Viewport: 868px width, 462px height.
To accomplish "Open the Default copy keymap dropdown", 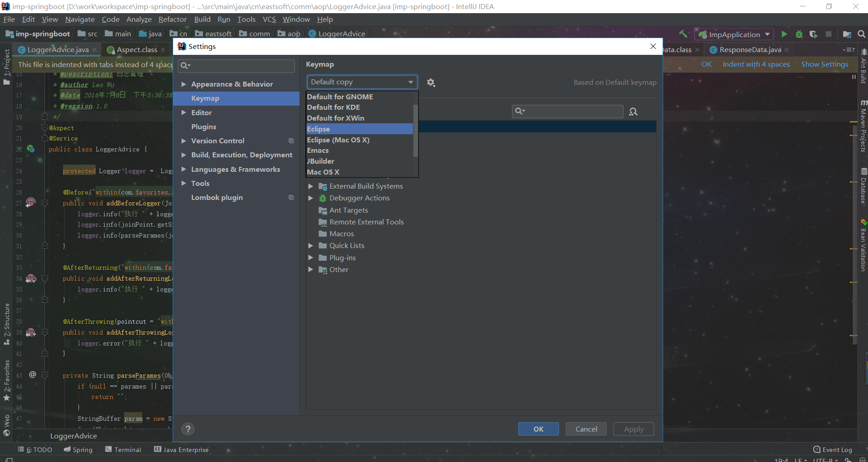I will (362, 82).
